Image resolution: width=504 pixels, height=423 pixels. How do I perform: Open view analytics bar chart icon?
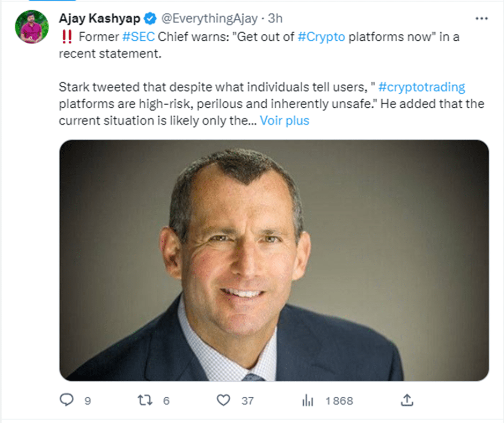(x=308, y=400)
